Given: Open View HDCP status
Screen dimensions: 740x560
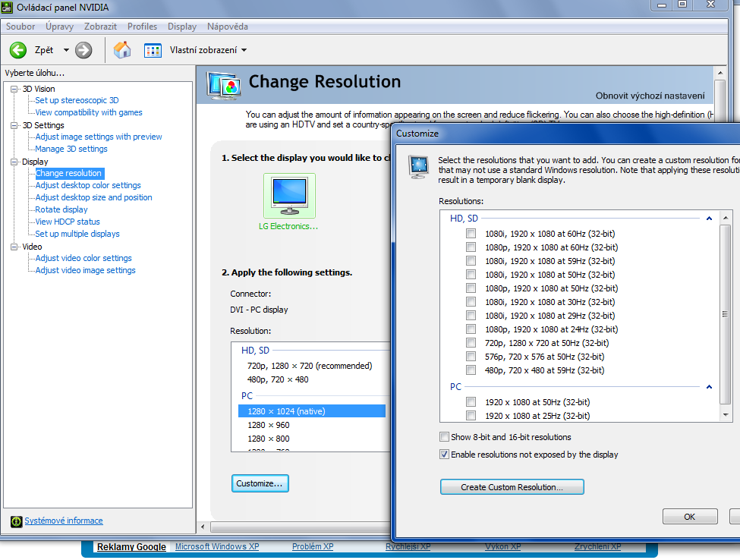Looking at the screenshot, I should coord(68,222).
